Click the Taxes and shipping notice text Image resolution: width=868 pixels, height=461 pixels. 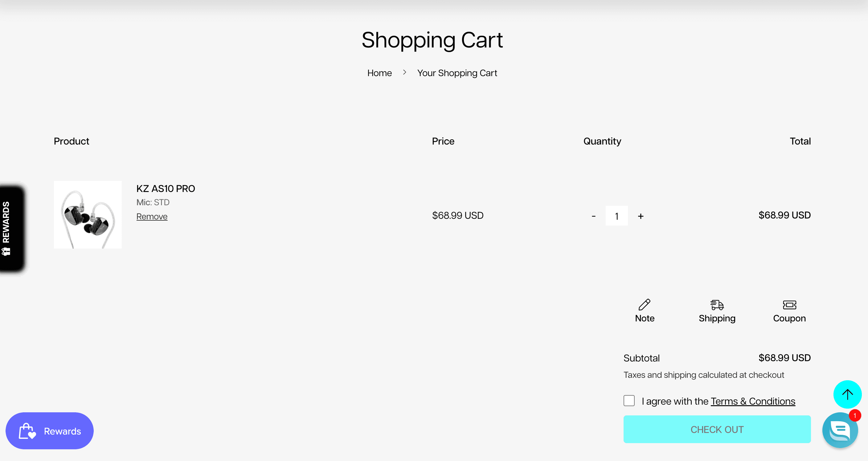pyautogui.click(x=704, y=375)
